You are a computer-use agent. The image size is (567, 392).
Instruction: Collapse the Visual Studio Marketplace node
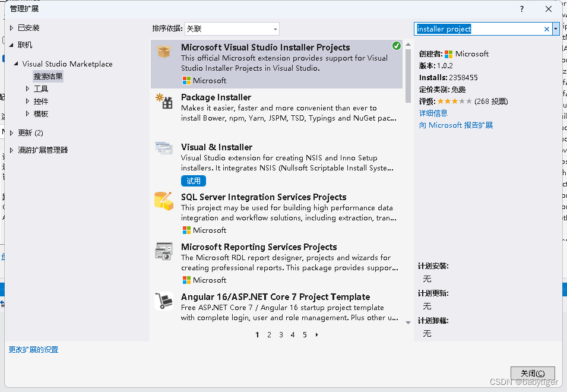pyautogui.click(x=16, y=64)
